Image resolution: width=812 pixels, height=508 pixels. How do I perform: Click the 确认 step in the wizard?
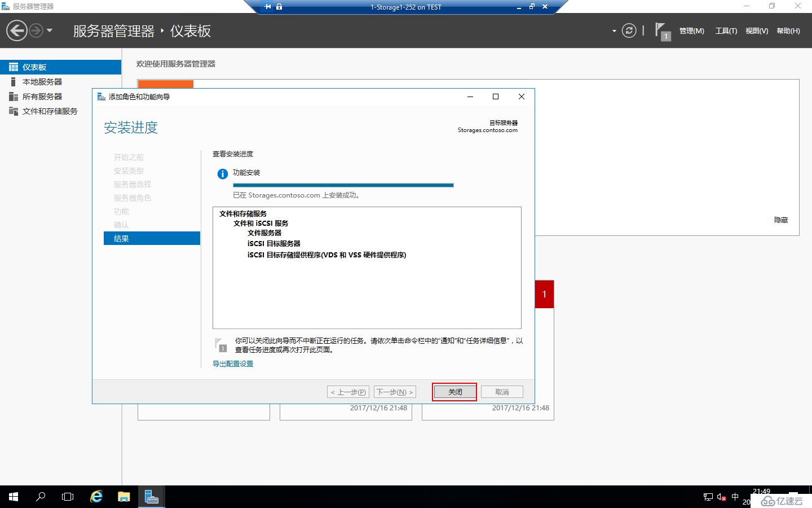click(x=121, y=225)
